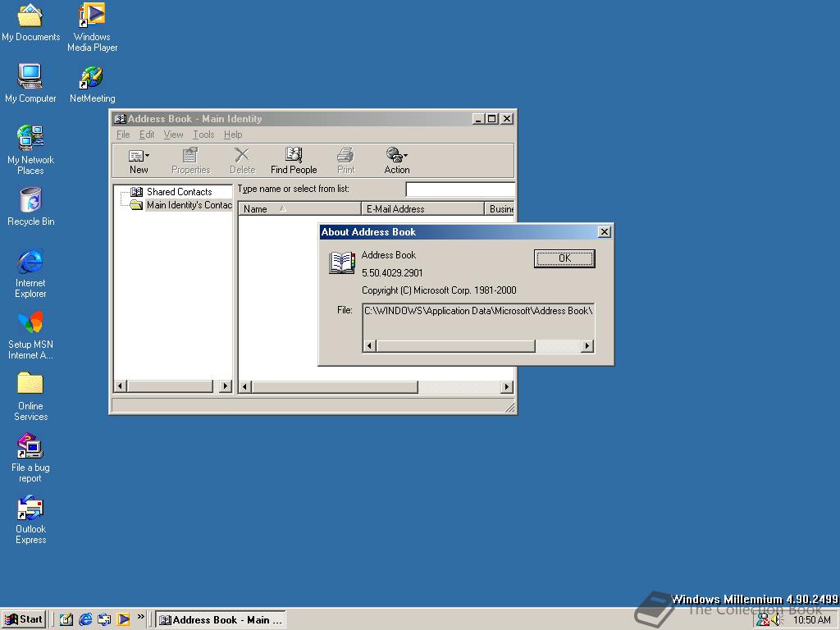
Task: Maximize the Address Book window
Action: point(492,119)
